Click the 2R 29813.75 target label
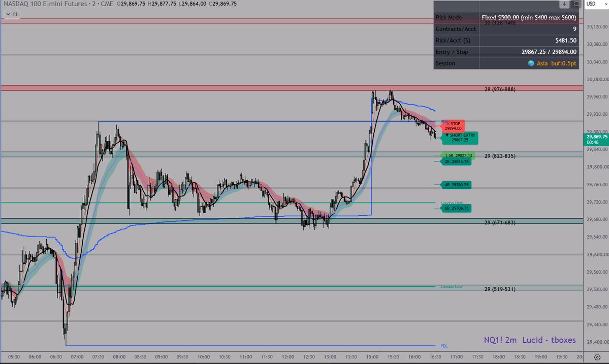 (456, 162)
